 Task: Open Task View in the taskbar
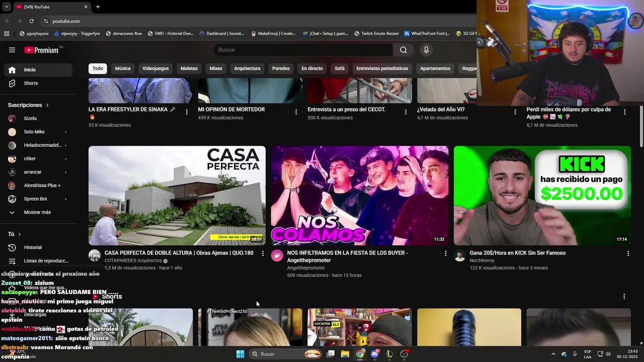pyautogui.click(x=331, y=354)
